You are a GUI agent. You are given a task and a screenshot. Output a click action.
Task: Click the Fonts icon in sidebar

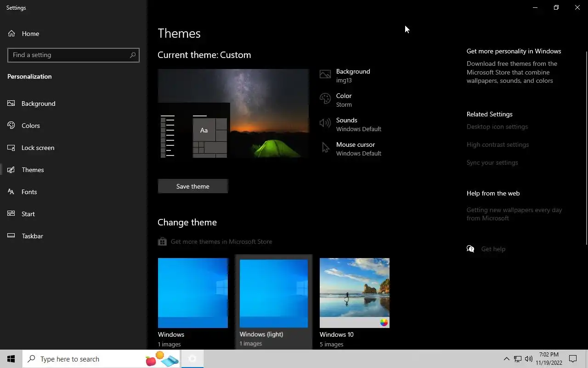pos(11,192)
